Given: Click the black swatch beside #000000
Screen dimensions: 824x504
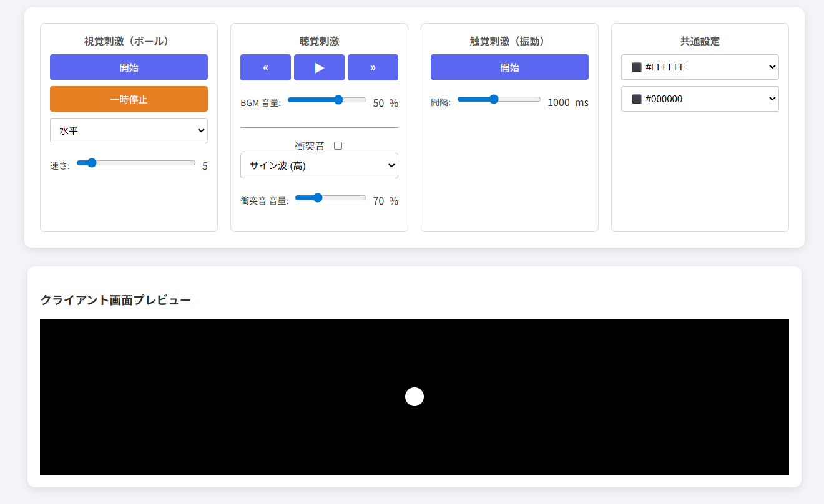Looking at the screenshot, I should 637,99.
